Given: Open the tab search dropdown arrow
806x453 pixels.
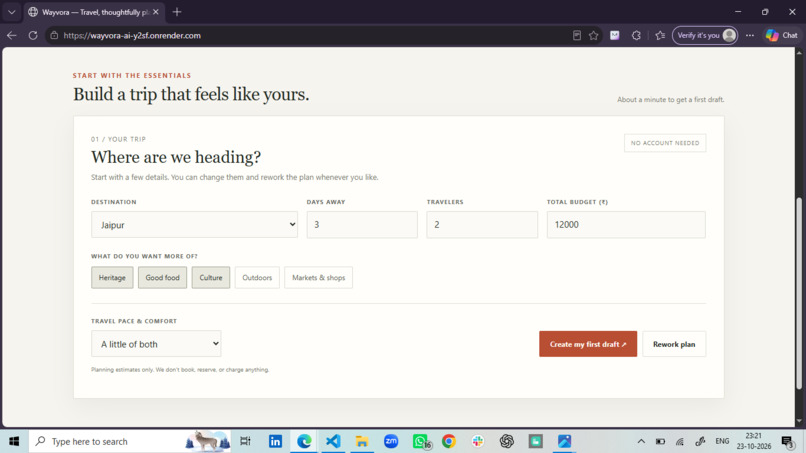Looking at the screenshot, I should 11,12.
